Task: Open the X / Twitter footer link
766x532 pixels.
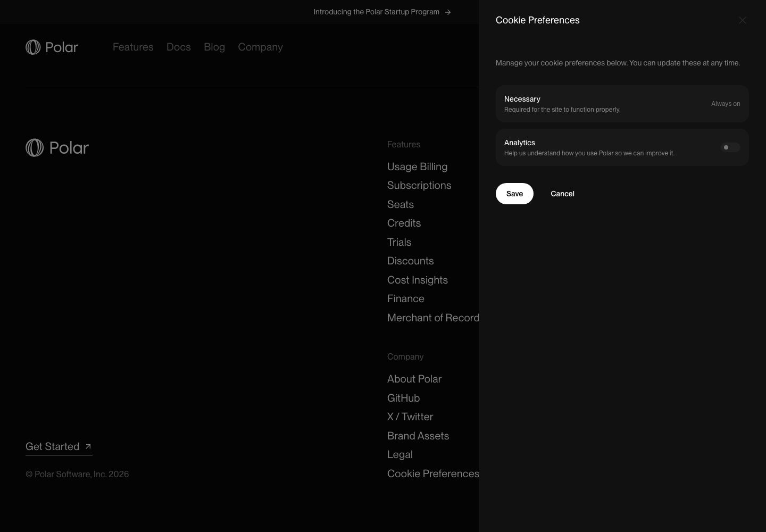Action: [x=410, y=417]
